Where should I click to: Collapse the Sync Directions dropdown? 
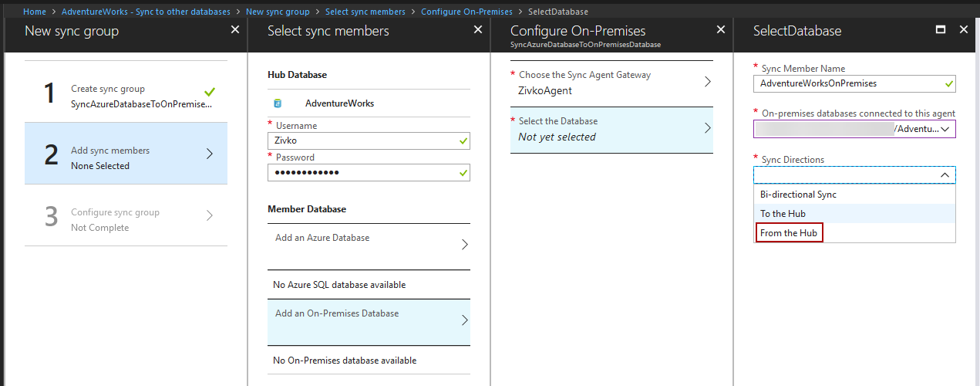945,175
